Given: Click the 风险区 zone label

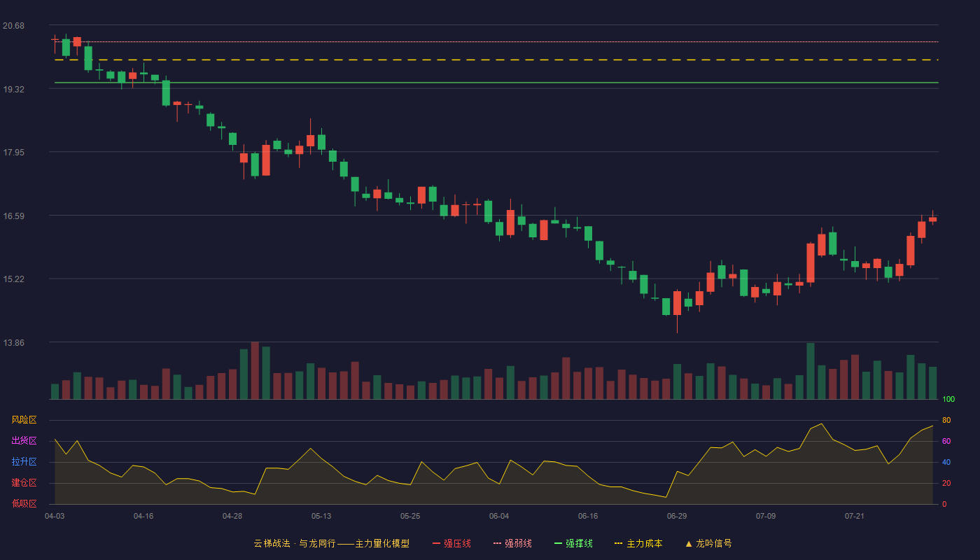Looking at the screenshot, I should click(x=24, y=420).
